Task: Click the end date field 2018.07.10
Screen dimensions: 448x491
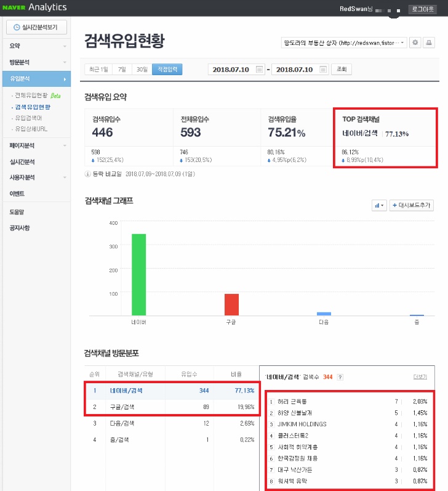Action: pos(300,69)
